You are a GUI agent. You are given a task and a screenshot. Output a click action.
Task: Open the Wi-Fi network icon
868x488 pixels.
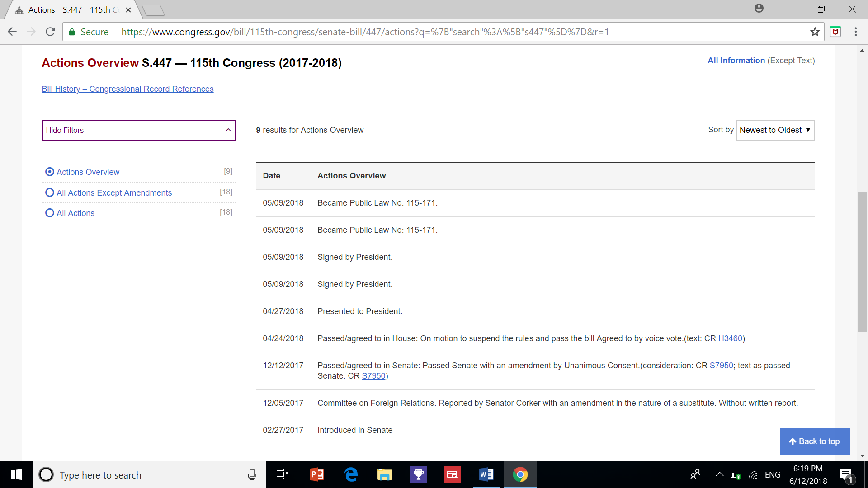pos(753,475)
